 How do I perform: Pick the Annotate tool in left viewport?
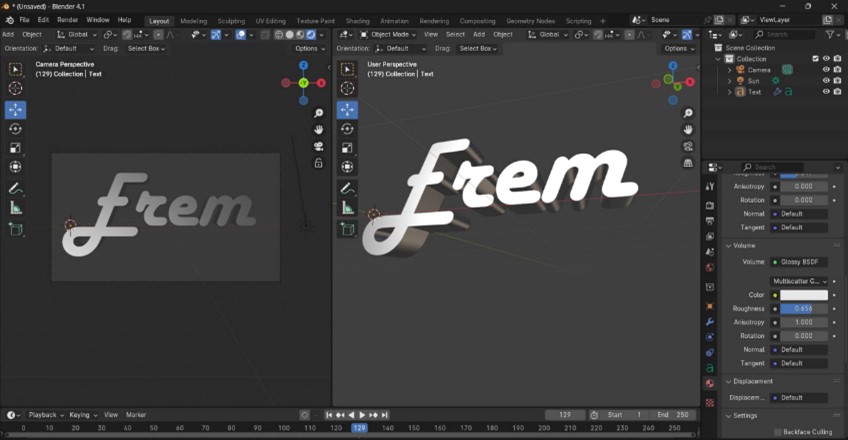pos(15,188)
